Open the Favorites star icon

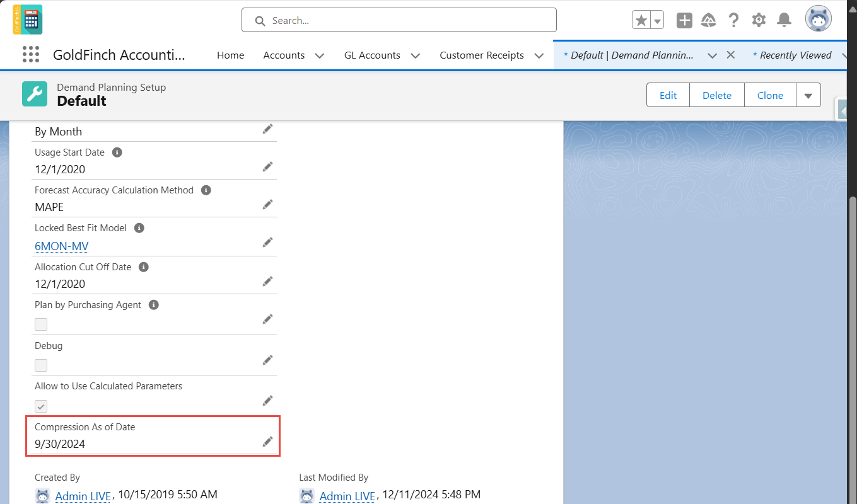(641, 20)
